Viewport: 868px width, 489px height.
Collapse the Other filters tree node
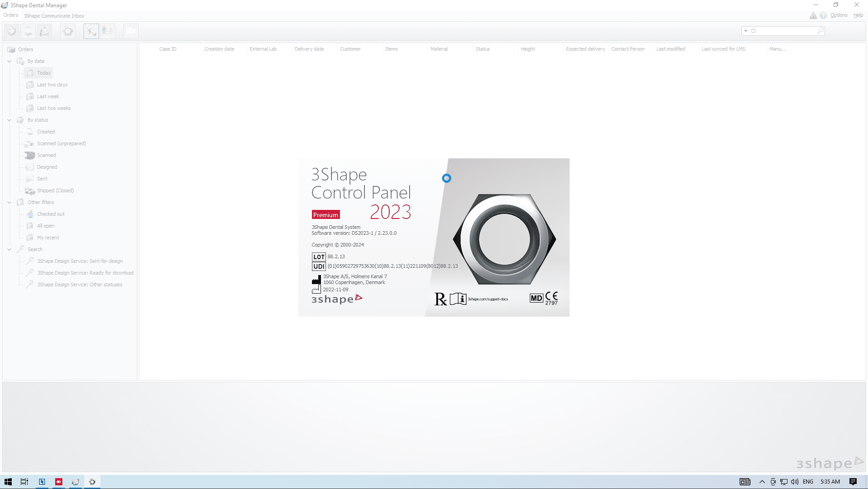(9, 202)
